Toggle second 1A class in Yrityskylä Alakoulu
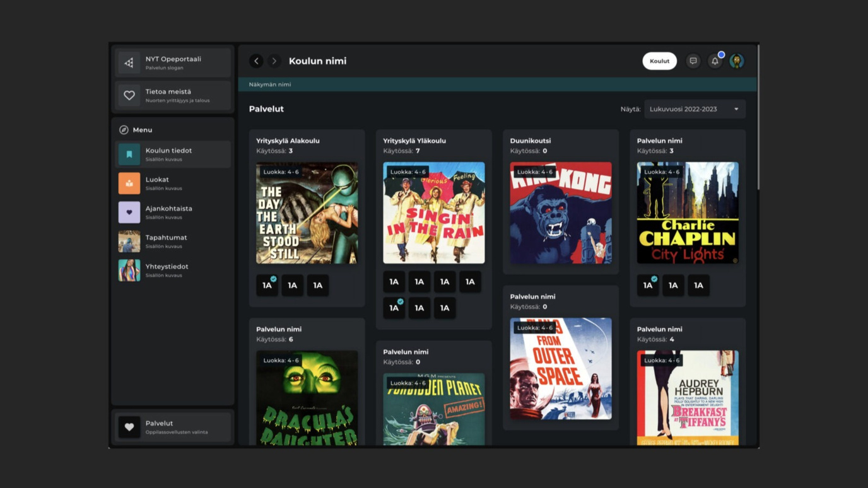 292,286
